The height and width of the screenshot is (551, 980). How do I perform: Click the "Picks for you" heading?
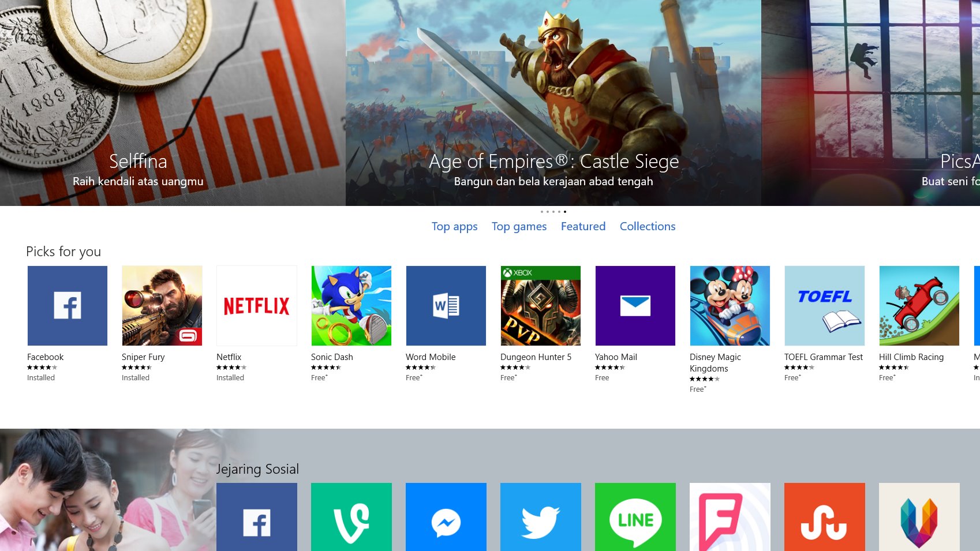[x=63, y=252]
